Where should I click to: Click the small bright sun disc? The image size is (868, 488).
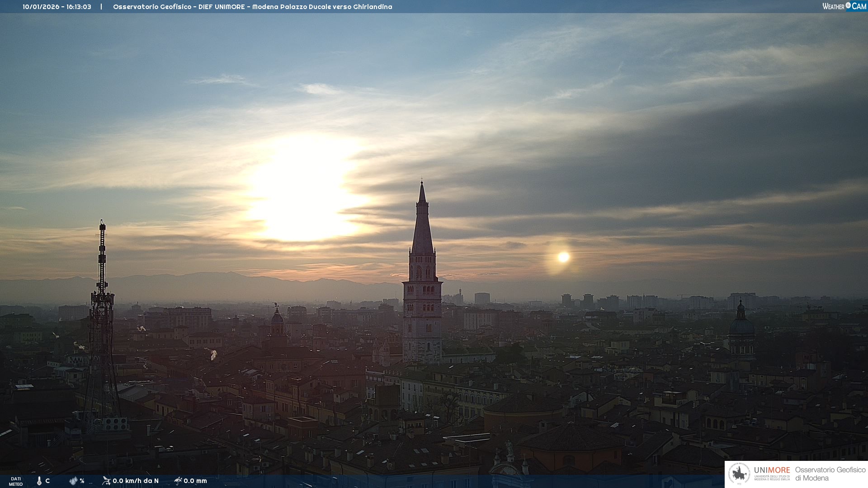(x=563, y=257)
